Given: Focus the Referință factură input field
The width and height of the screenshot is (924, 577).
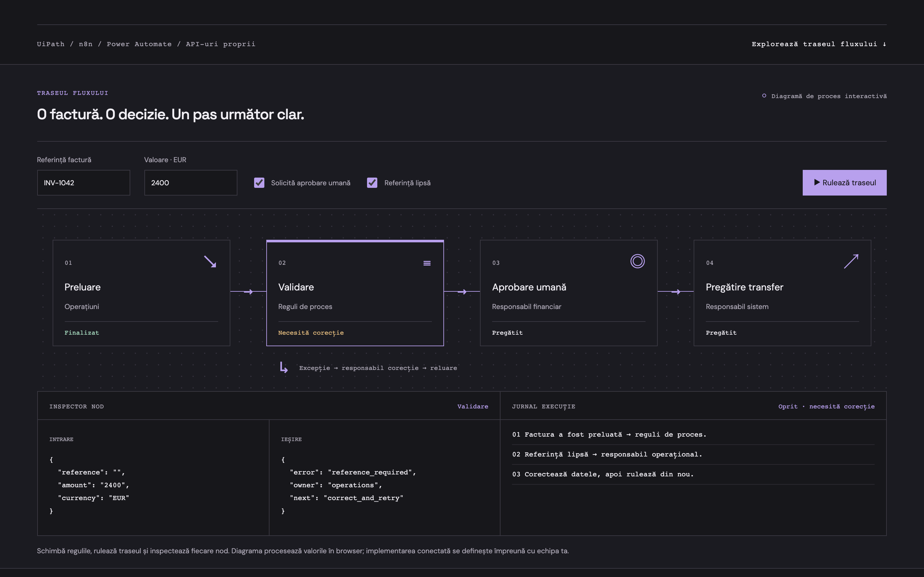Looking at the screenshot, I should [84, 183].
